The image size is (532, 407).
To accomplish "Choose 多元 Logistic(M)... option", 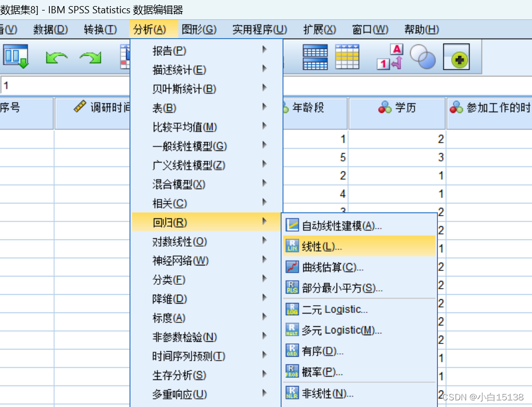I will tap(359, 330).
